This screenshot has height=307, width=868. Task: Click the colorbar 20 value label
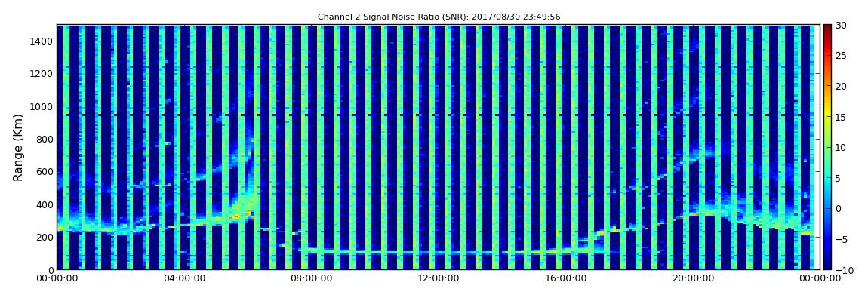tap(842, 86)
